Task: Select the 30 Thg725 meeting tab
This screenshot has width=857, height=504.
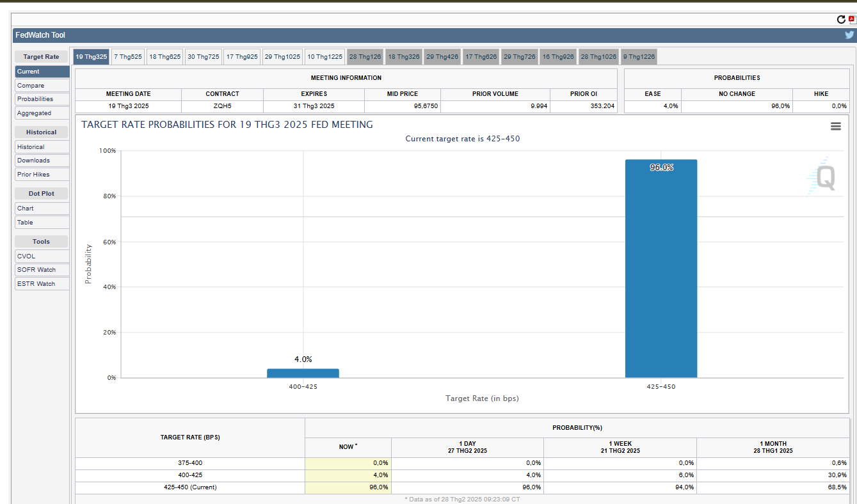Action: pos(204,57)
